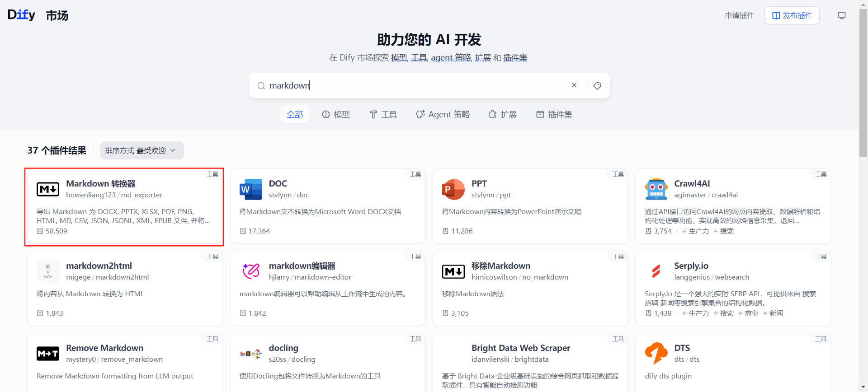
Task: Click the search magnifier icon
Action: tap(261, 86)
